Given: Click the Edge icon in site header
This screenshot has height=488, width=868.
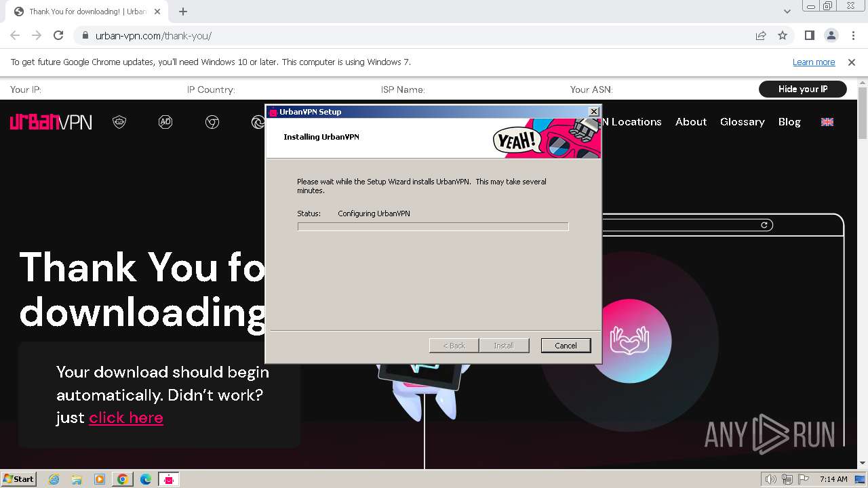Looking at the screenshot, I should 258,122.
